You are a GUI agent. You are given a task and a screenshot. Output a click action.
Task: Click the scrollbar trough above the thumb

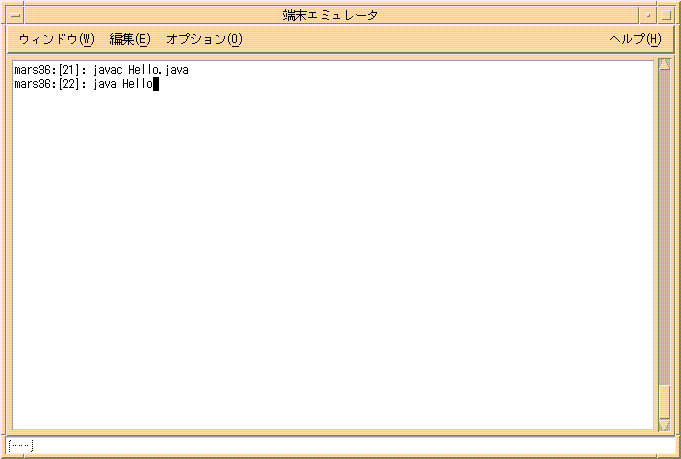click(664, 220)
